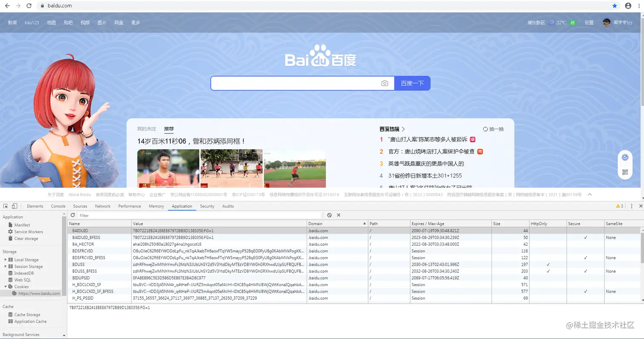
Task: Switch to the Performance tab
Action: pos(129,206)
